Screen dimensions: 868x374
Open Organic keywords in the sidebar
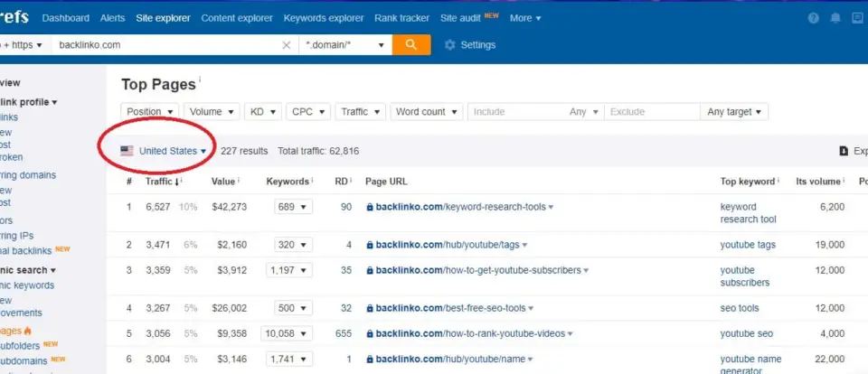coord(27,285)
